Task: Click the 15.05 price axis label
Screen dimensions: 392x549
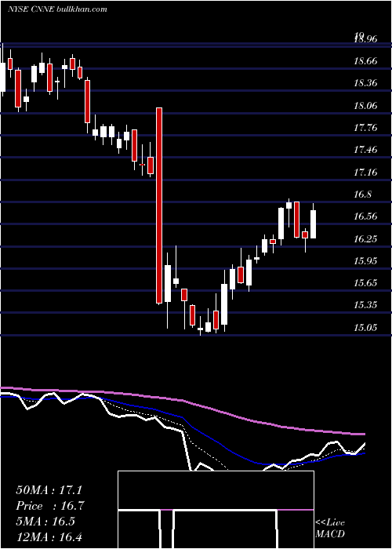Action: pyautogui.click(x=366, y=327)
